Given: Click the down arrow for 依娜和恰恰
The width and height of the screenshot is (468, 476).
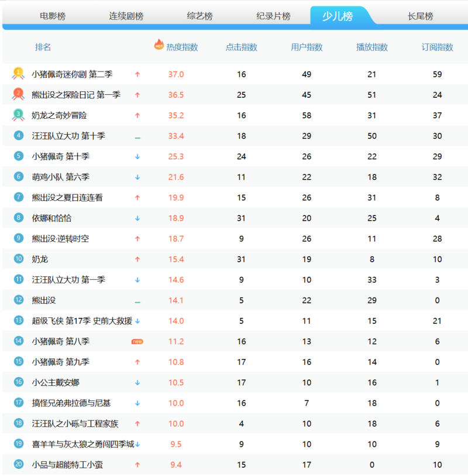Looking at the screenshot, I should pos(137,218).
